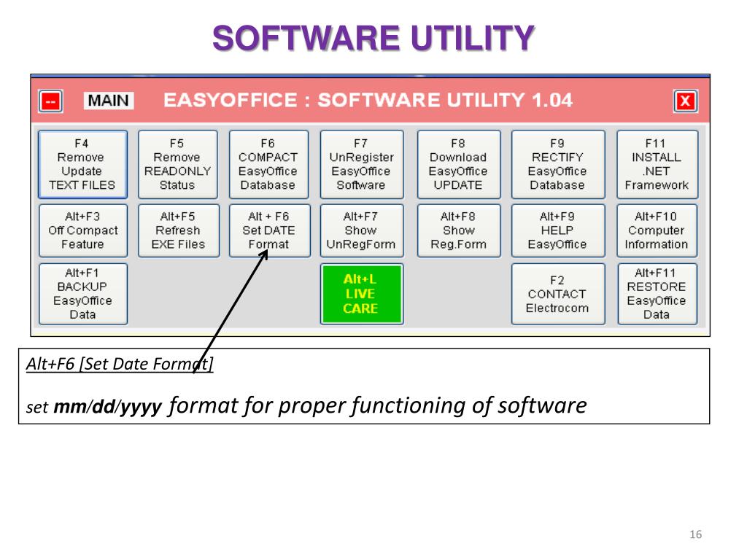Image resolution: width=747 pixels, height=560 pixels.
Task: Click F8 Download EasyOffice UPDATE
Action: click(459, 165)
